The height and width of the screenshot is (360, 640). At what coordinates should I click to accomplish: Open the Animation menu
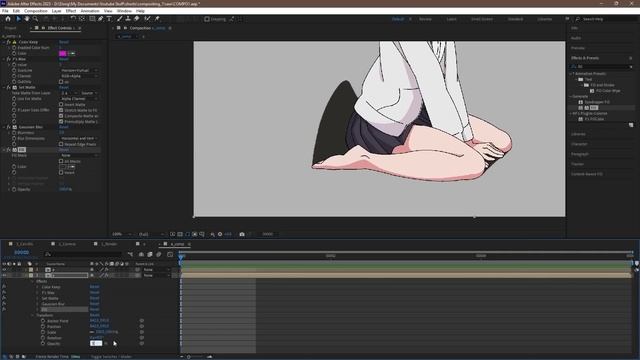point(90,11)
